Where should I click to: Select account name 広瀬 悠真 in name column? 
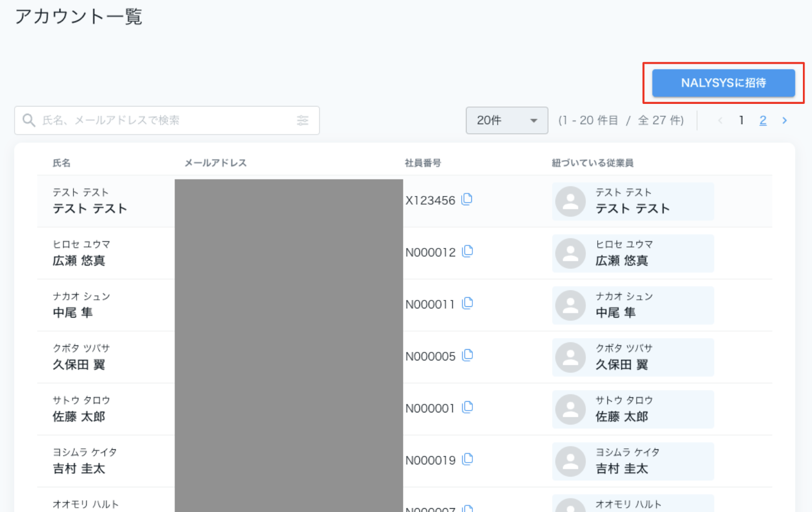(x=79, y=260)
